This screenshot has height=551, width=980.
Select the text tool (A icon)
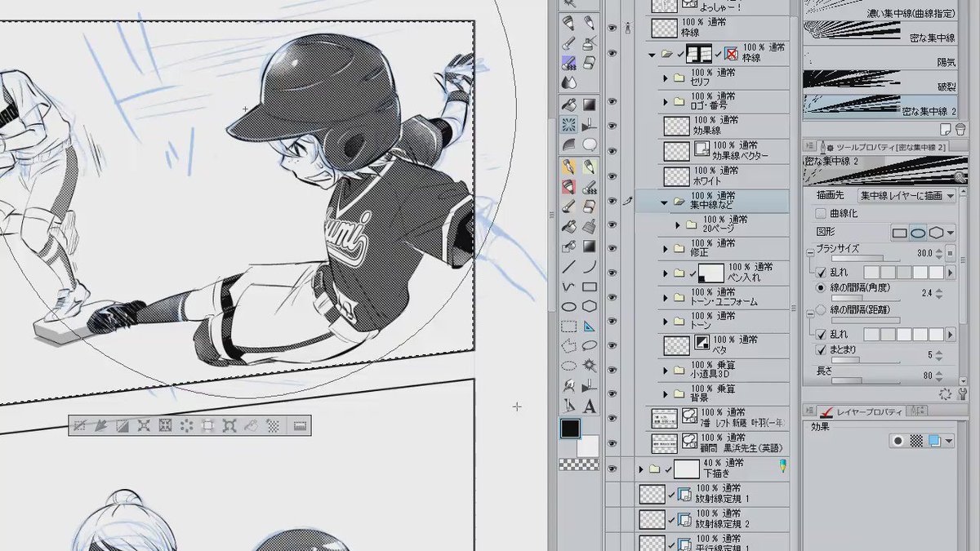point(589,406)
